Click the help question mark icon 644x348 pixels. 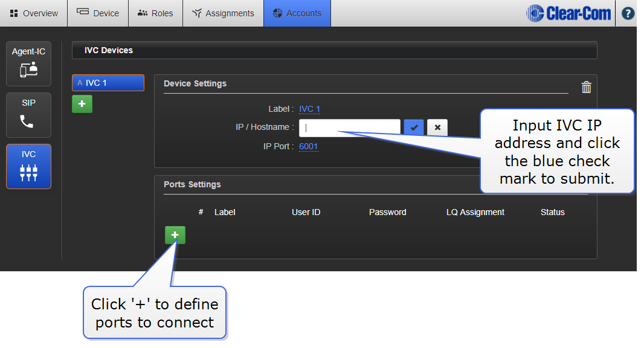click(x=628, y=13)
